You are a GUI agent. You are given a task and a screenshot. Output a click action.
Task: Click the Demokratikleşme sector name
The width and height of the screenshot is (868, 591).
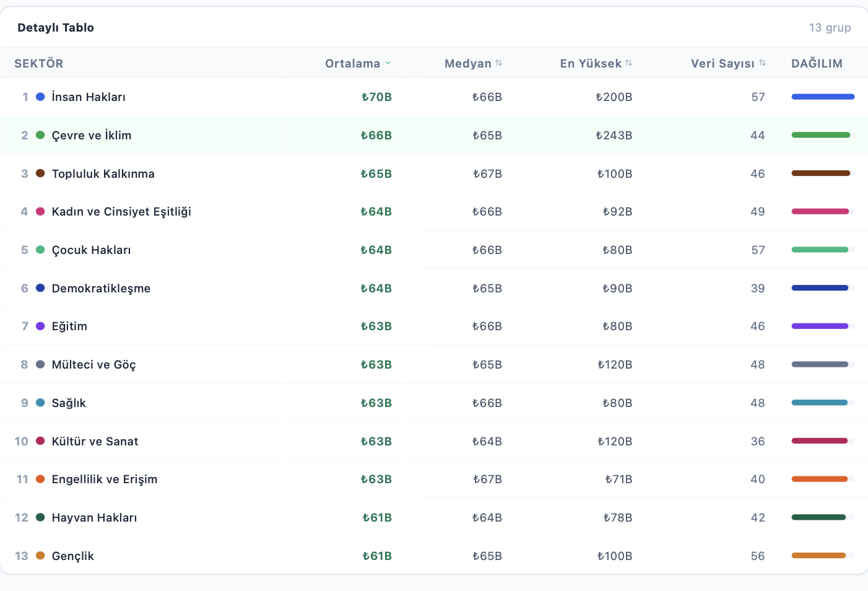point(101,288)
